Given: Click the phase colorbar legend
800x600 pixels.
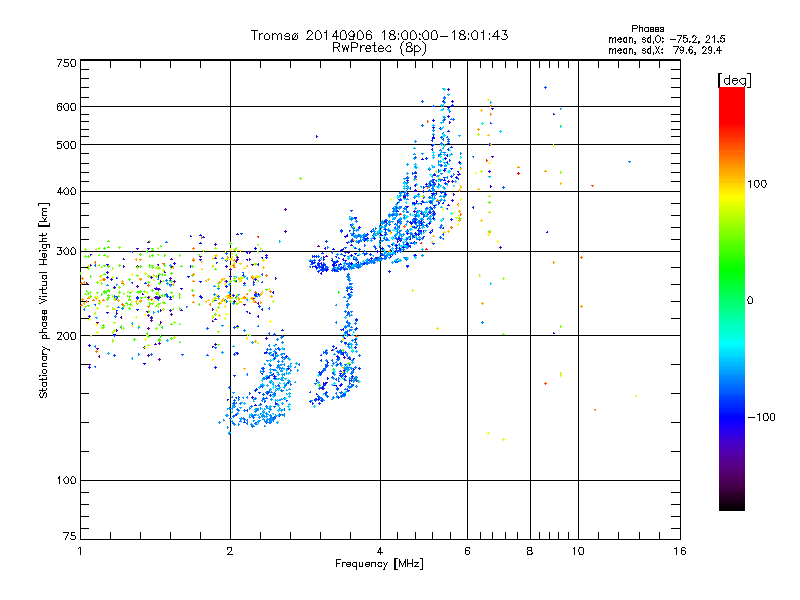Looking at the screenshot, I should click(x=732, y=299).
